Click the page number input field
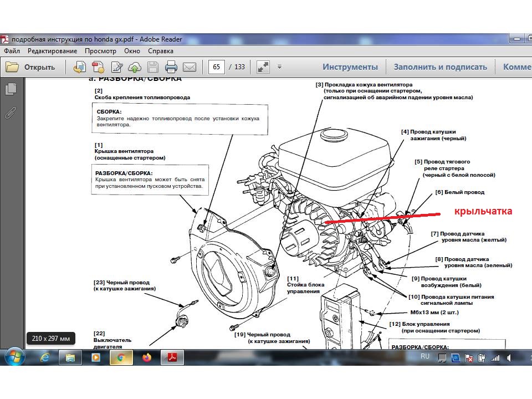 [216, 67]
